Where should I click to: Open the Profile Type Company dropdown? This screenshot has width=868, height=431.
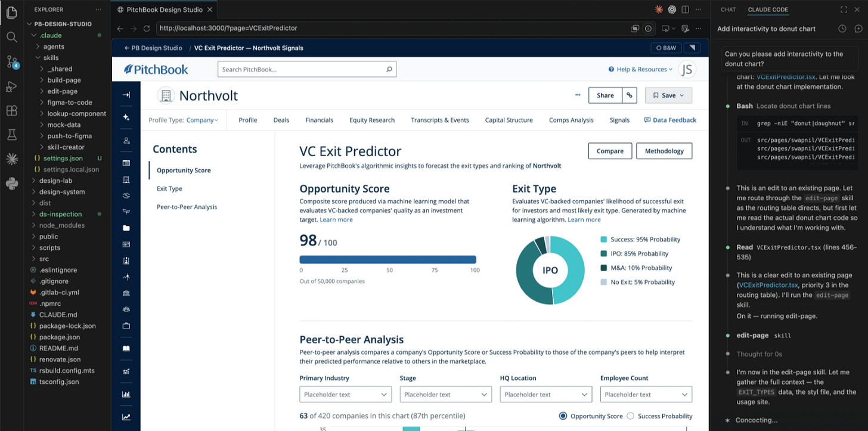click(202, 120)
